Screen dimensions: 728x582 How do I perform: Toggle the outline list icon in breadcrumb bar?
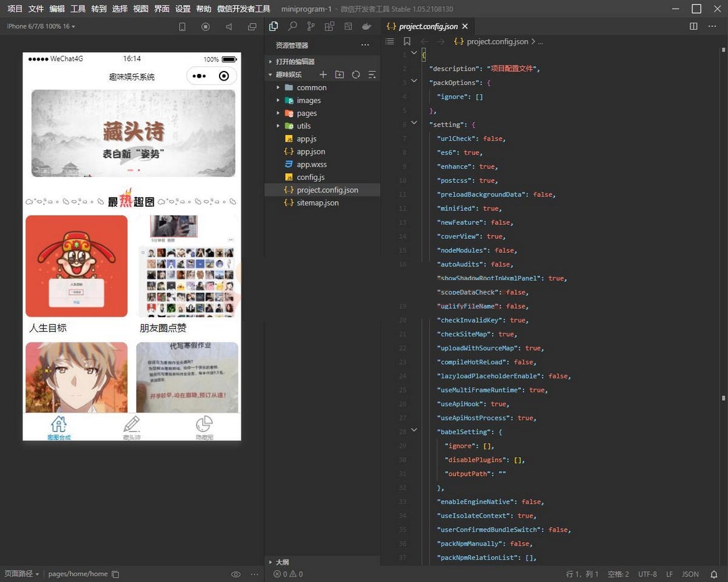[390, 42]
